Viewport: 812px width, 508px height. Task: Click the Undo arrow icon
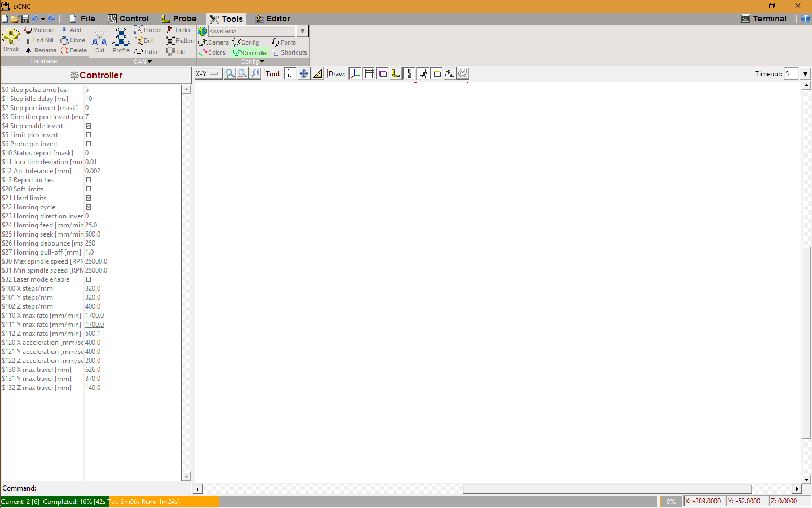[x=35, y=19]
